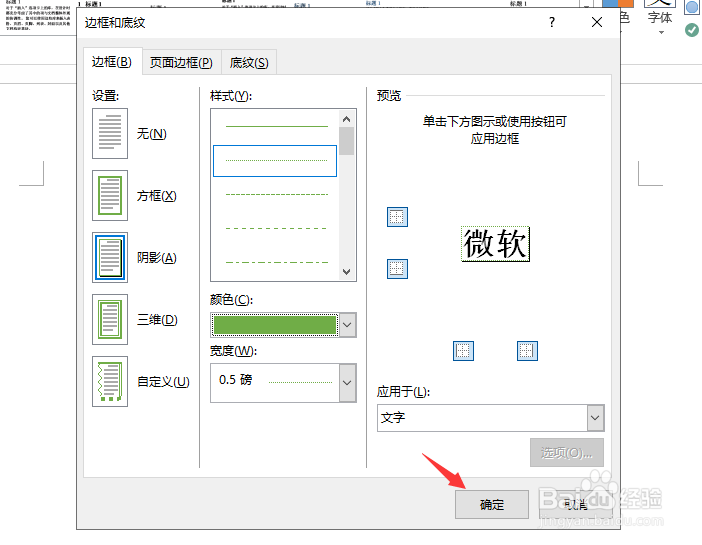702x545 pixels.
Task: Click the 微软 preview sample text
Action: [495, 244]
